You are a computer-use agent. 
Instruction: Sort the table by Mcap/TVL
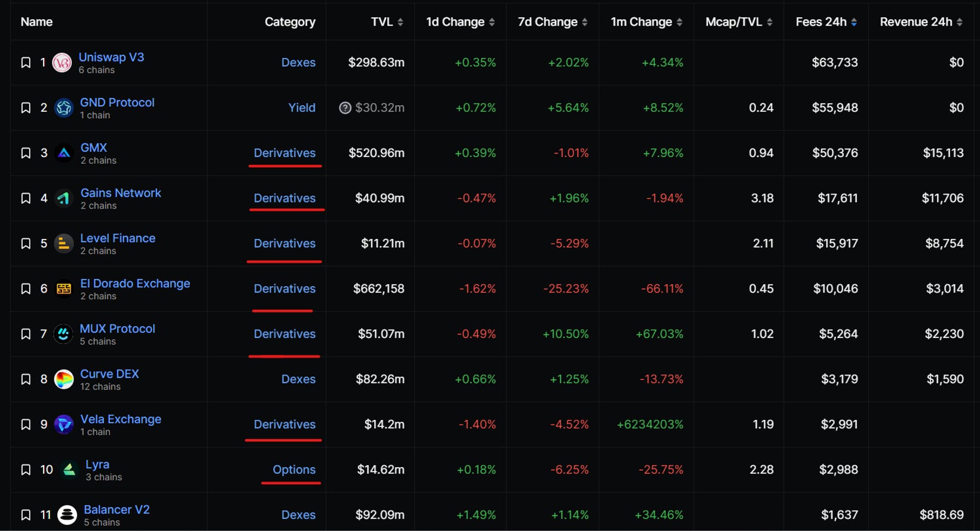(x=739, y=22)
